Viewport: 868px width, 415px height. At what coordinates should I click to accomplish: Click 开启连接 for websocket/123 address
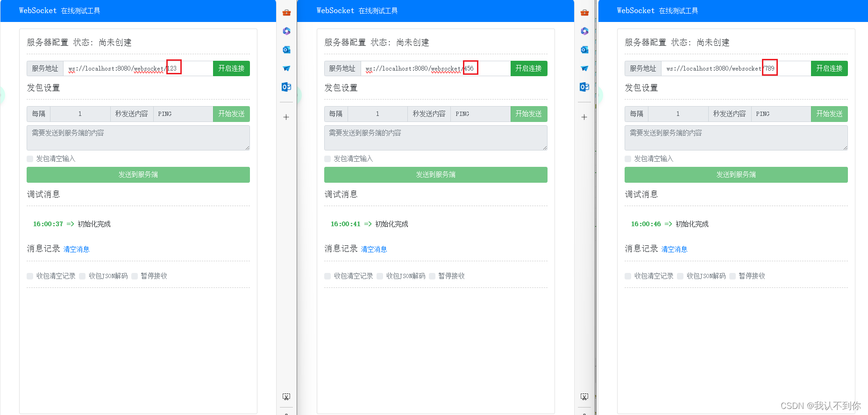click(x=231, y=69)
